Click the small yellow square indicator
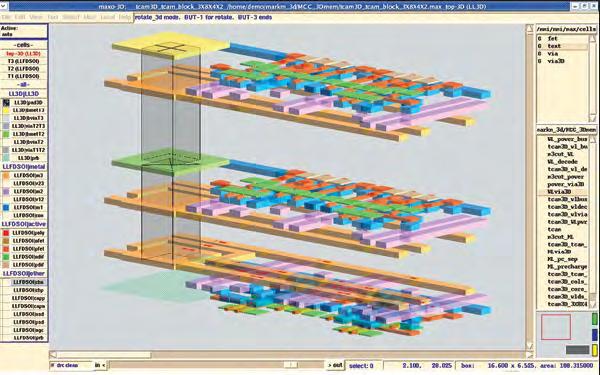600x375 pixels. pos(595,350)
